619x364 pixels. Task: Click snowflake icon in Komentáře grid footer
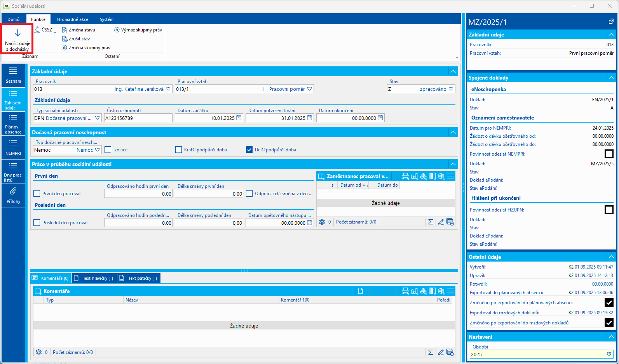click(38, 352)
